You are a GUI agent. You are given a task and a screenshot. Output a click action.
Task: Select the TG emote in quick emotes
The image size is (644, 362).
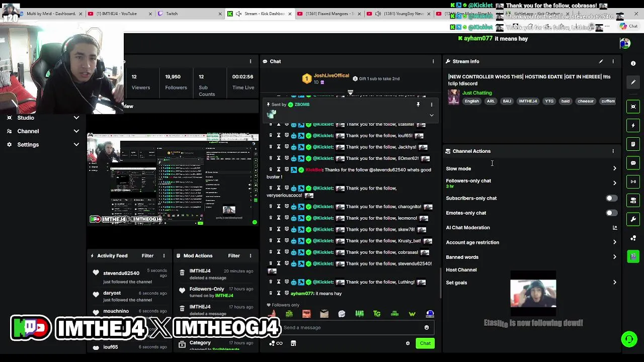(x=377, y=314)
